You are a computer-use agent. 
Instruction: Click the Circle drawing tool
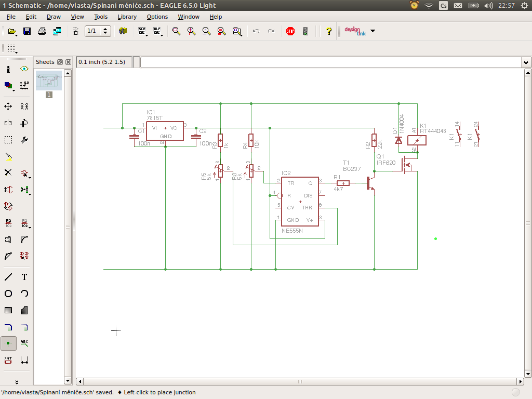tap(8, 294)
